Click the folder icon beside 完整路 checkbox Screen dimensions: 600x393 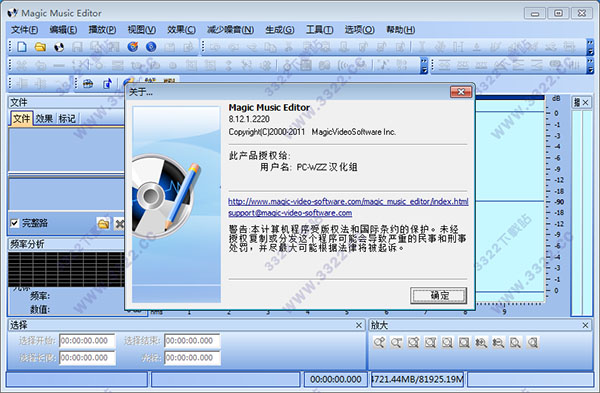103,223
